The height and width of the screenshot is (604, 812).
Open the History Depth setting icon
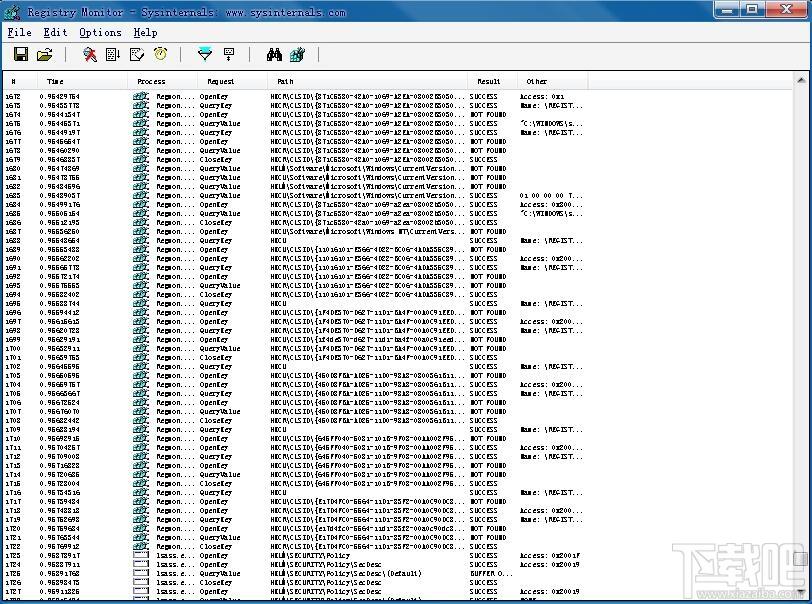click(228, 54)
